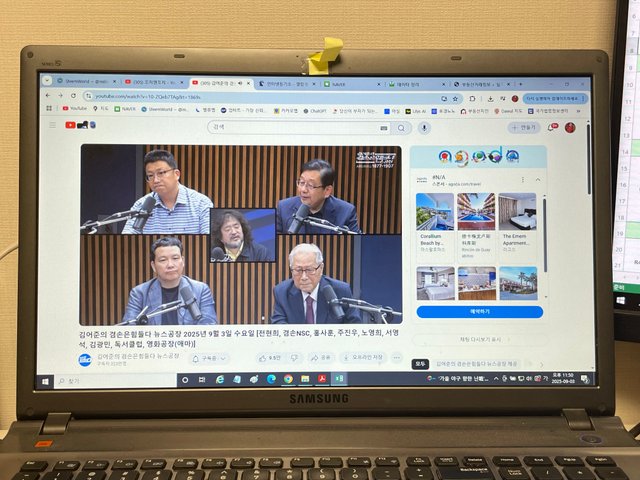Open File Explorer from the taskbar
The width and height of the screenshot is (640, 480).
point(305,379)
